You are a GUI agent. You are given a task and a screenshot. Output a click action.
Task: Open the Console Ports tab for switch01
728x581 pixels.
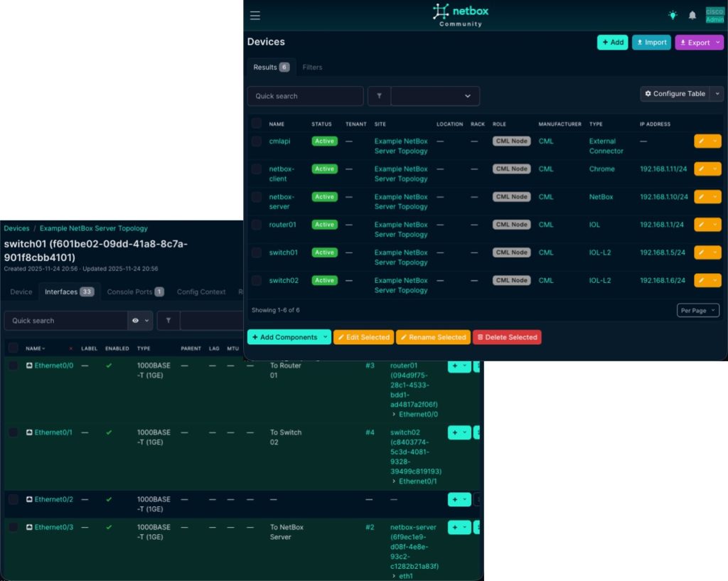[130, 292]
